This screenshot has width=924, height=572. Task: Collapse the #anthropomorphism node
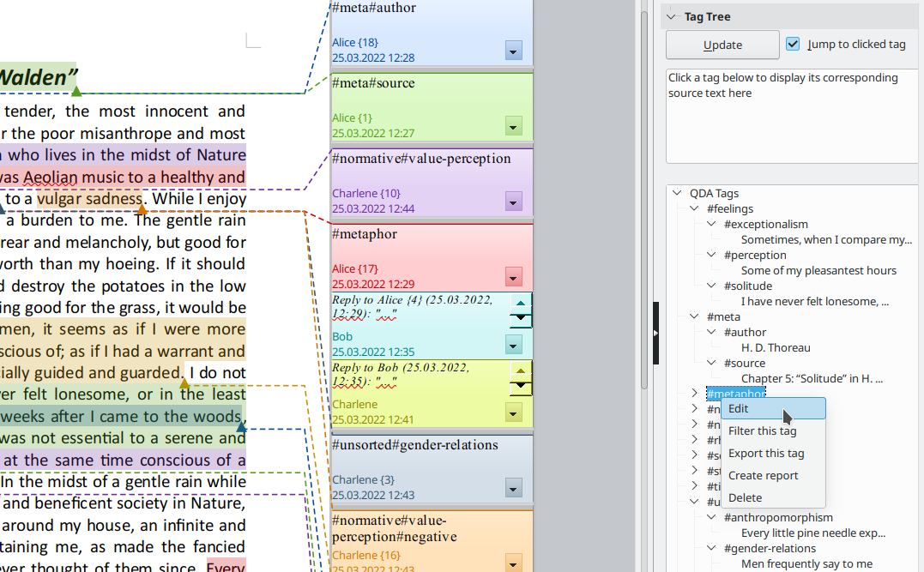(x=711, y=516)
